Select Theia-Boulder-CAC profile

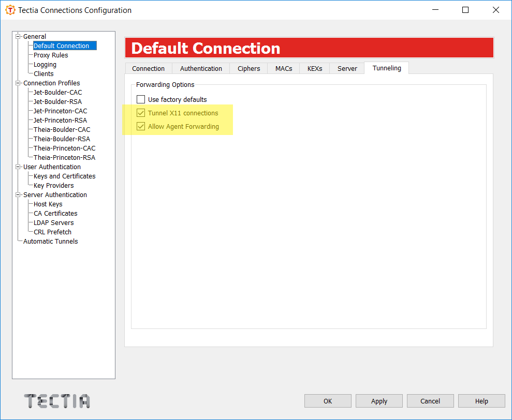click(x=62, y=129)
